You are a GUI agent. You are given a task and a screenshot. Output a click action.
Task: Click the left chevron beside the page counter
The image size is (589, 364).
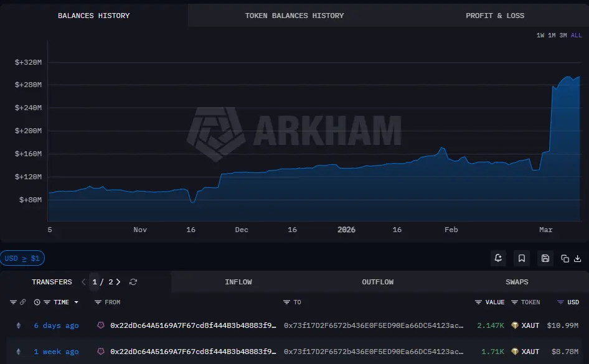[x=83, y=282]
